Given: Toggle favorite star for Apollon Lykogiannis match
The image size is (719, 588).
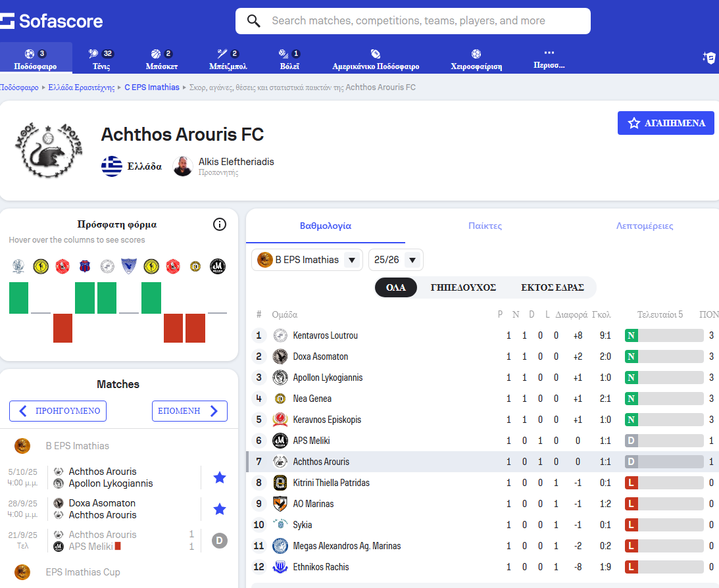Looking at the screenshot, I should [220, 478].
